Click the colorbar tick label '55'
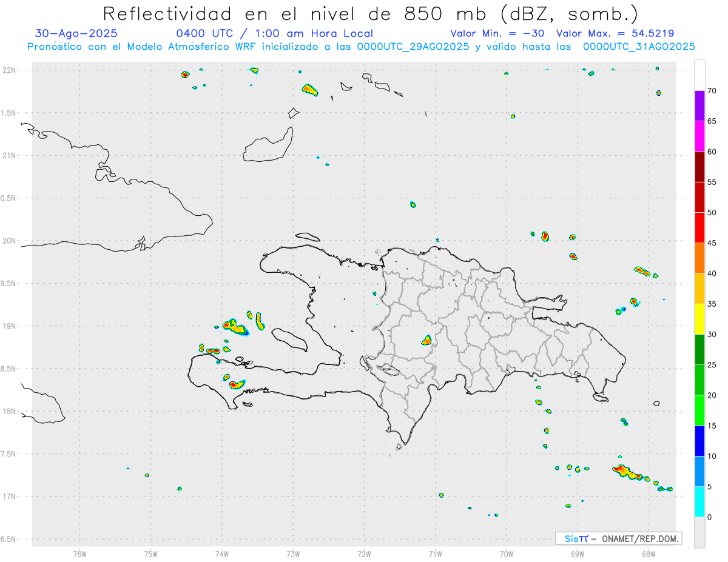The image size is (728, 562). tap(712, 182)
